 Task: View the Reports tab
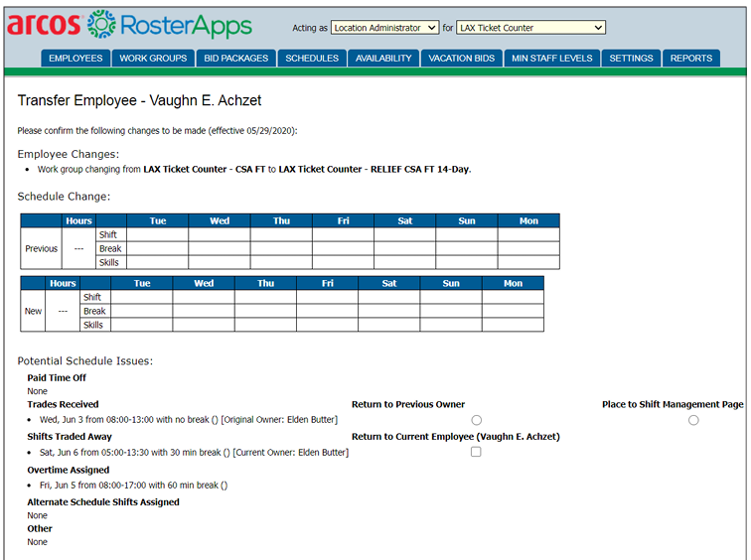[690, 59]
